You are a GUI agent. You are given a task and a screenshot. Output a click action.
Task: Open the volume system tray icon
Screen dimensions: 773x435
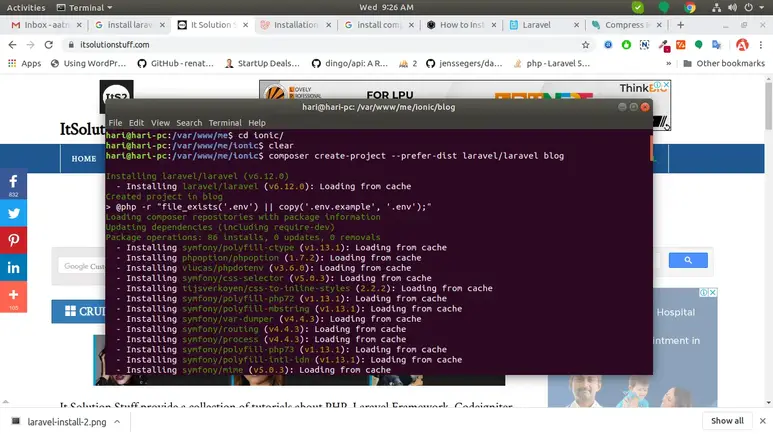(732, 7)
